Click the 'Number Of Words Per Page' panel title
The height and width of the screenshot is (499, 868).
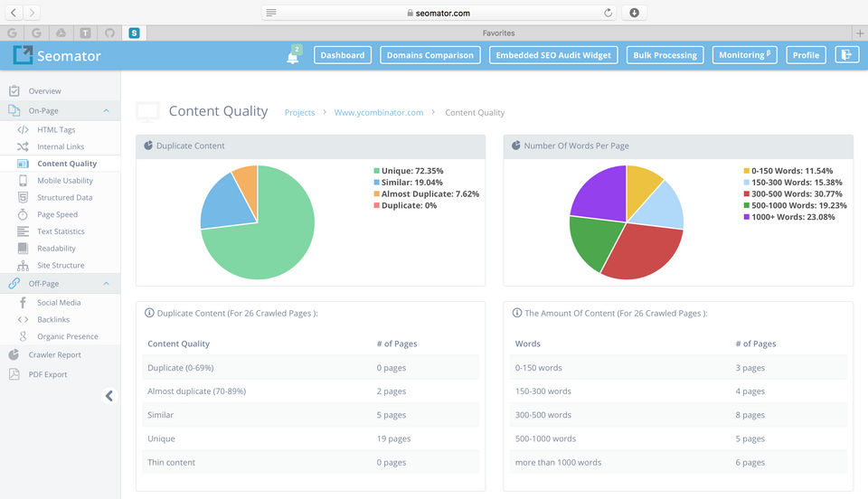click(576, 146)
